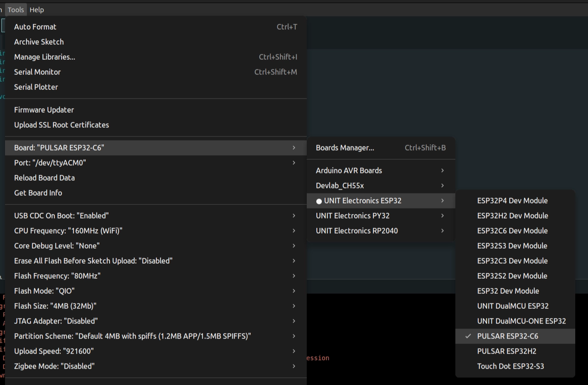Select ESP32 Dev Module board
This screenshot has width=588, height=385.
pyautogui.click(x=515, y=291)
